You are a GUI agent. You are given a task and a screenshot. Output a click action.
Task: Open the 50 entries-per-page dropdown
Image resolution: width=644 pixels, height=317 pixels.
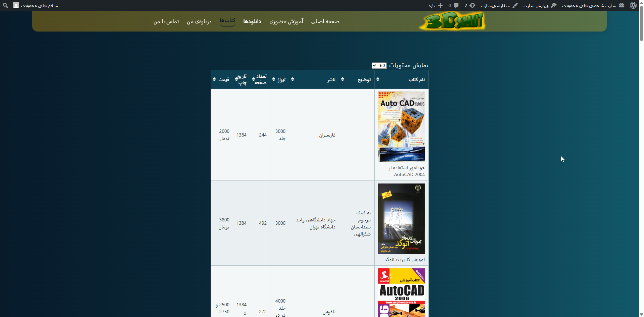(x=379, y=65)
